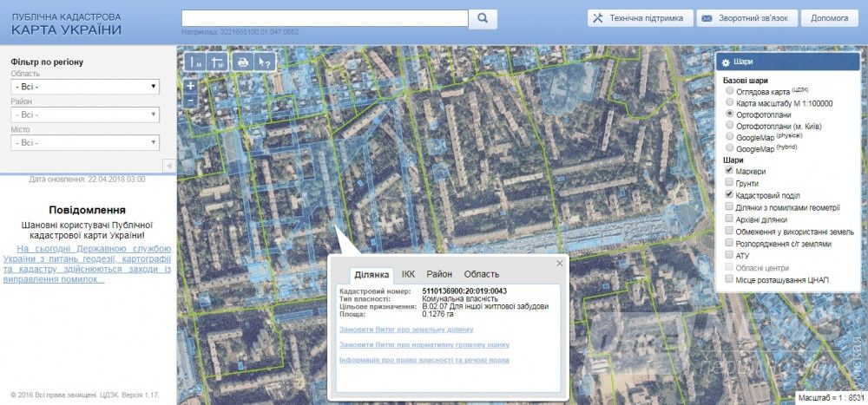Screen dimensions: 868x405
Task: Open the Область dropdown filter
Action: click(x=84, y=87)
